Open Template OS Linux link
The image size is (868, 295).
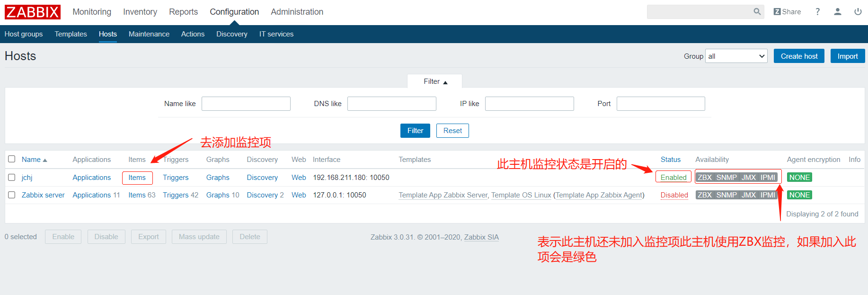(x=521, y=195)
